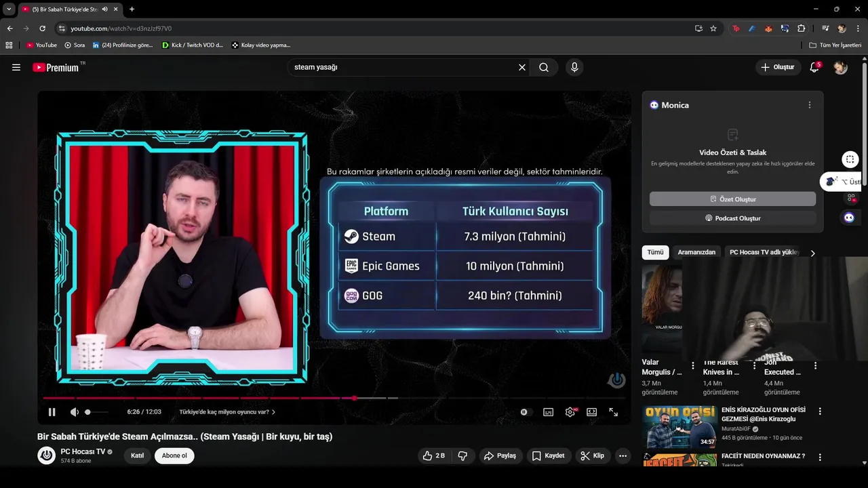Open the MetaMask fox extension icon
Image resolution: width=868 pixels, height=488 pixels.
768,28
